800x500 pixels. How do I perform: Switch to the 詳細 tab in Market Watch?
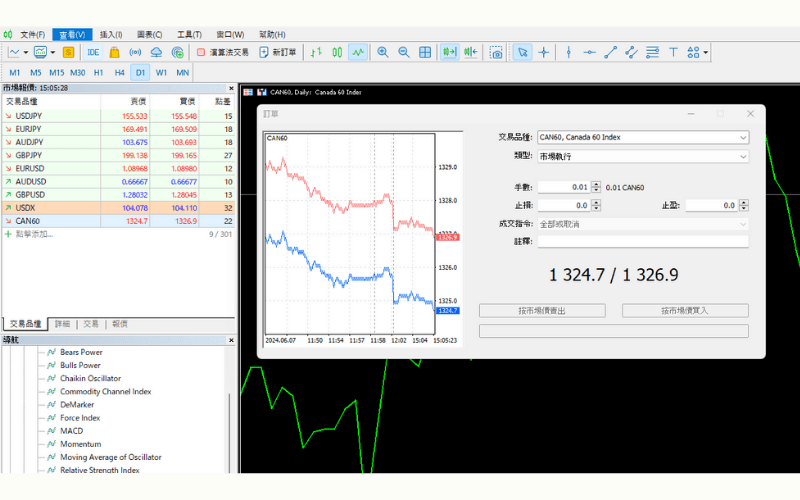tap(62, 324)
